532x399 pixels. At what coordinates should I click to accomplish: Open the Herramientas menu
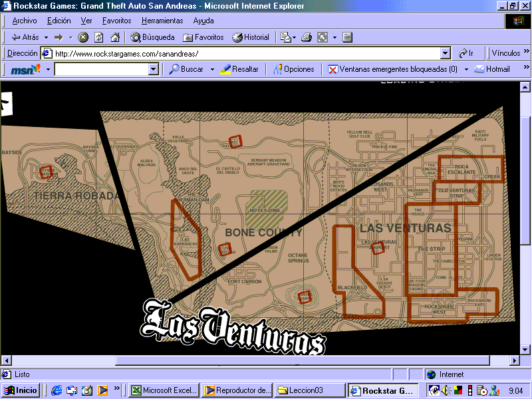[x=161, y=21]
